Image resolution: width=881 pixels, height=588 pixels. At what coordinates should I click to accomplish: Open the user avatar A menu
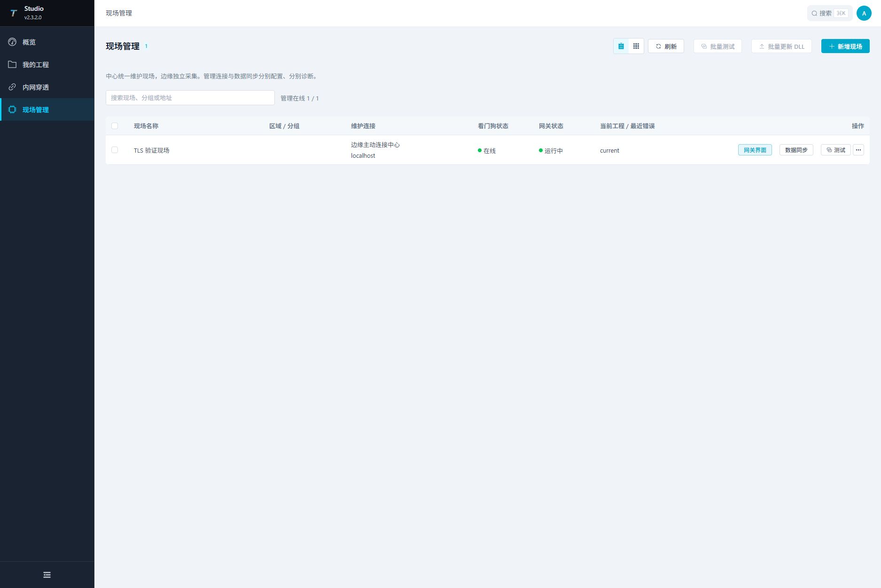click(864, 13)
